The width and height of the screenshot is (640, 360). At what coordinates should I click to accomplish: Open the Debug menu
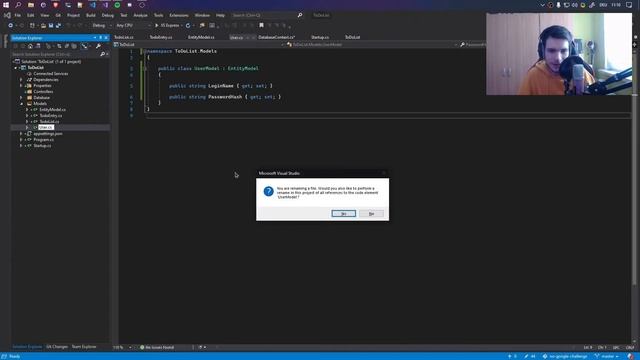coord(108,15)
